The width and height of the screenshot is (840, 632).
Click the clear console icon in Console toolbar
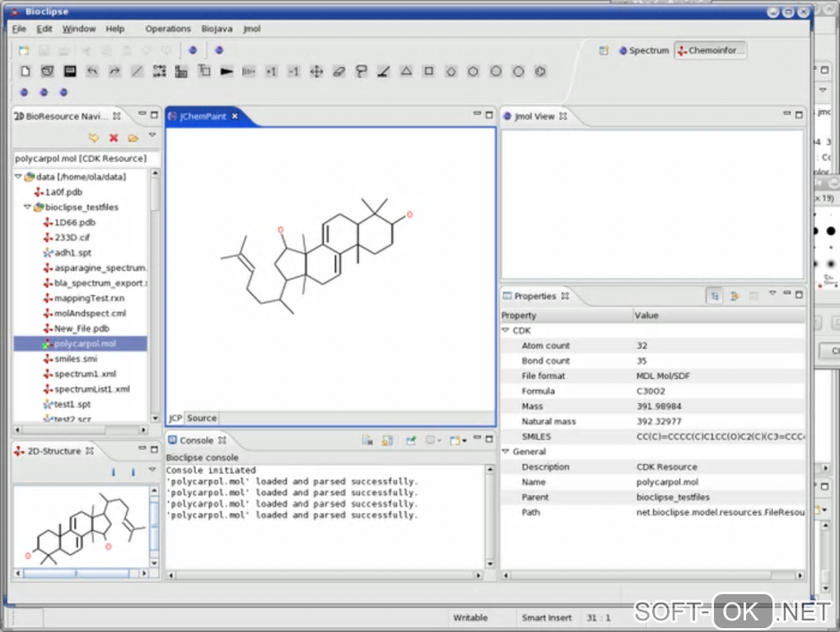367,440
